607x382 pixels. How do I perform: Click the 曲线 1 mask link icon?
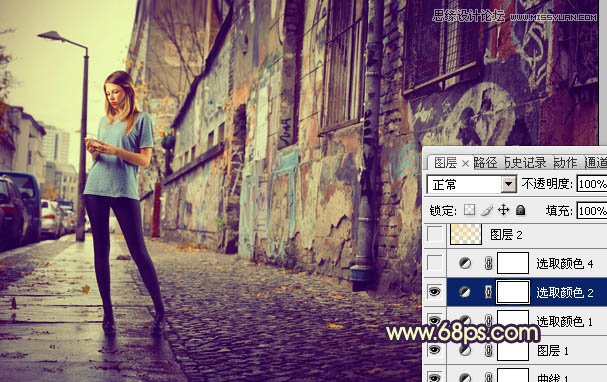pos(489,377)
